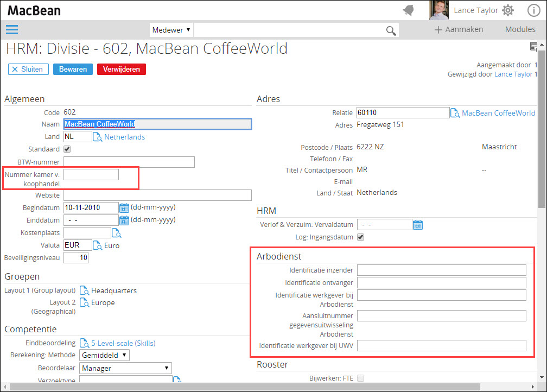
Task: Open the hamburger navigation menu
Action: 12,30
